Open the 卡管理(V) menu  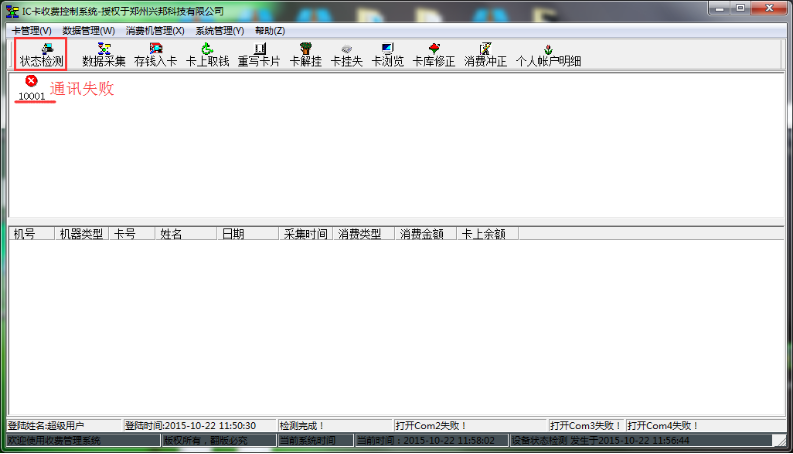pos(31,31)
